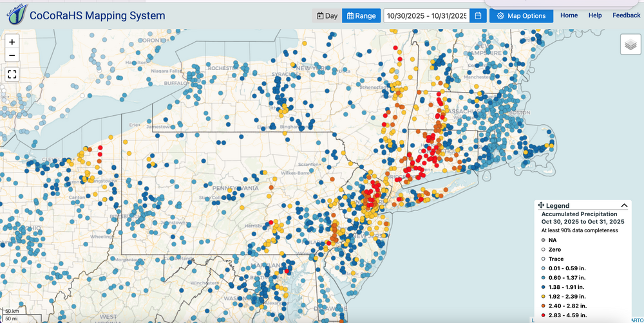644x323 pixels.
Task: Collapse the Legend panel
Action: (624, 205)
